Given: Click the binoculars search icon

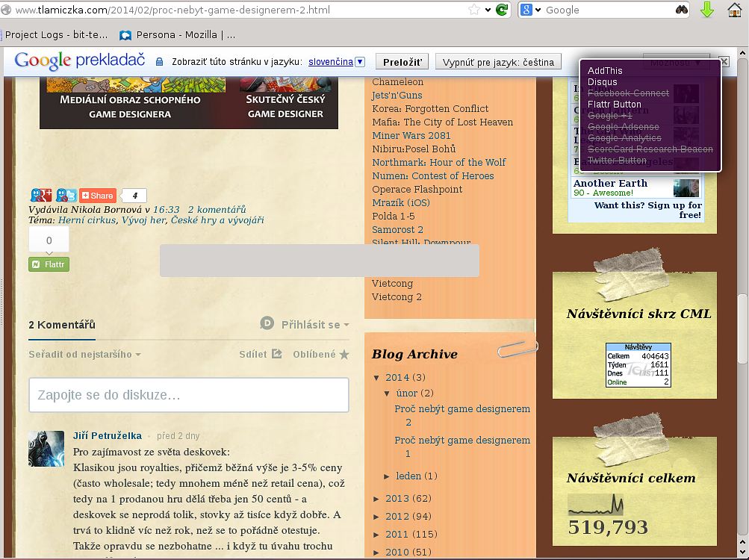Looking at the screenshot, I should coord(682,10).
